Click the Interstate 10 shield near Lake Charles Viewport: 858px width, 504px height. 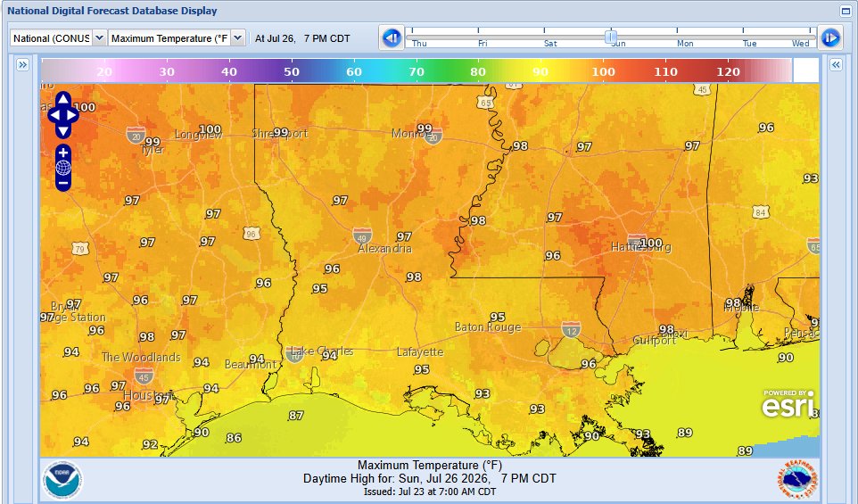tap(294, 354)
